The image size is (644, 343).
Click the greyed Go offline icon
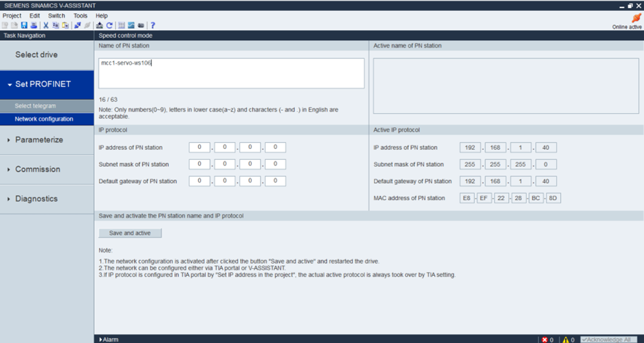tap(87, 25)
